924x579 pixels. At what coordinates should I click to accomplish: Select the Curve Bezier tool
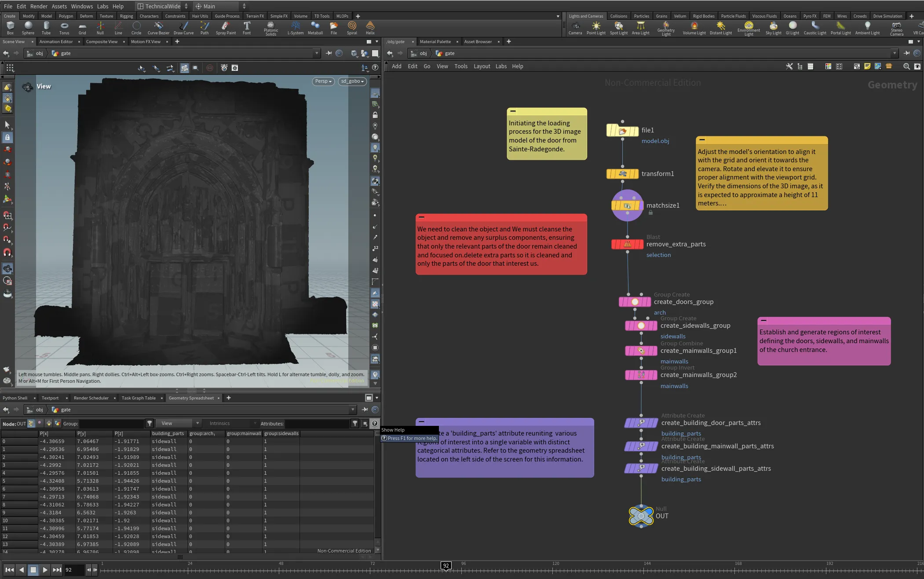tap(158, 28)
